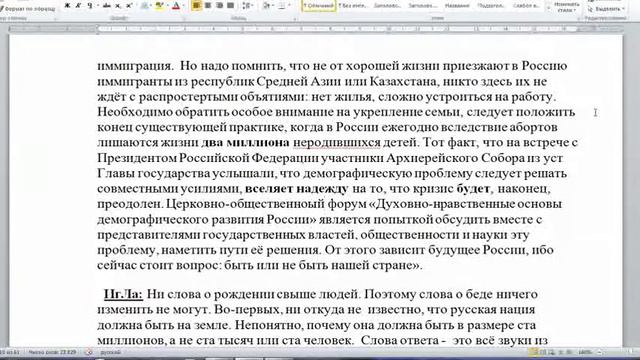Open the font color dropdown arrow

pos(184,5)
